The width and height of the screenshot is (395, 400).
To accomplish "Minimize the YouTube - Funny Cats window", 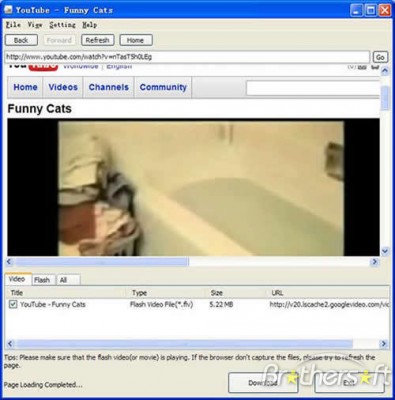I will 356,10.
